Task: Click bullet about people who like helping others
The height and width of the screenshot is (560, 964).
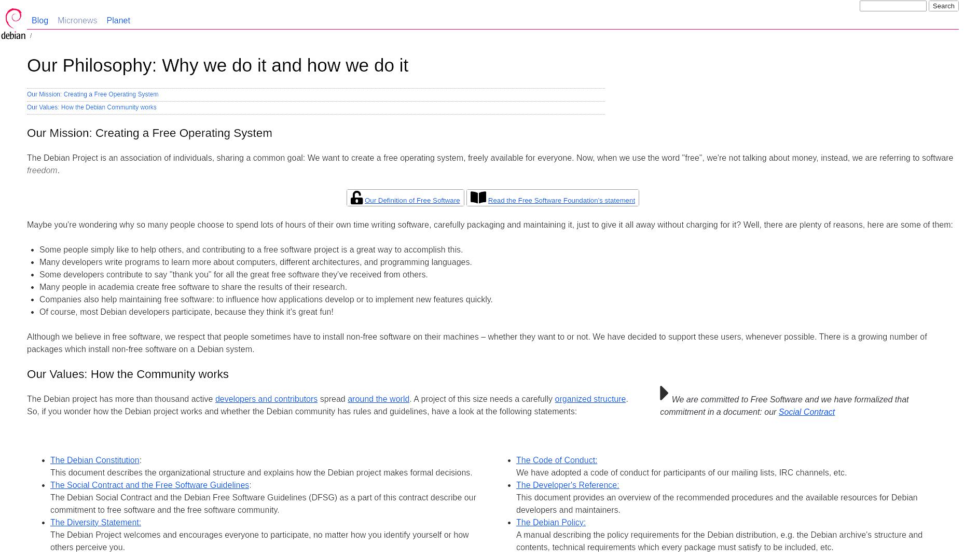Action: tap(251, 250)
